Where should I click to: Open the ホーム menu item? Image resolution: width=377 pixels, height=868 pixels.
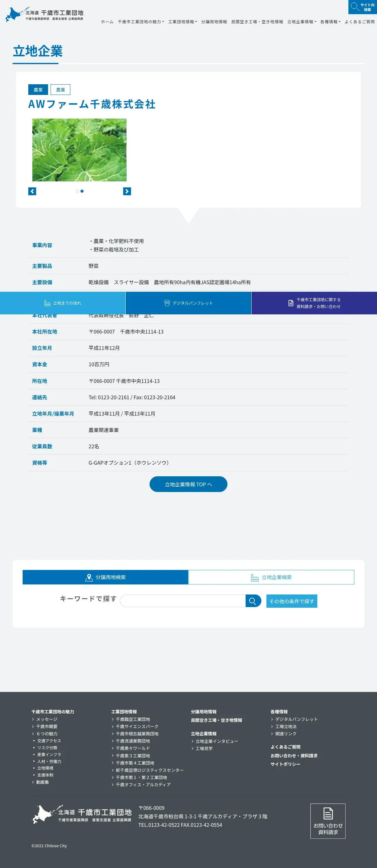pos(107,22)
